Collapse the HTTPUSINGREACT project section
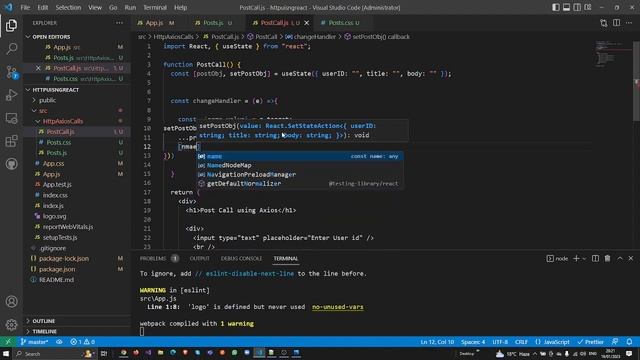 coord(77,90)
